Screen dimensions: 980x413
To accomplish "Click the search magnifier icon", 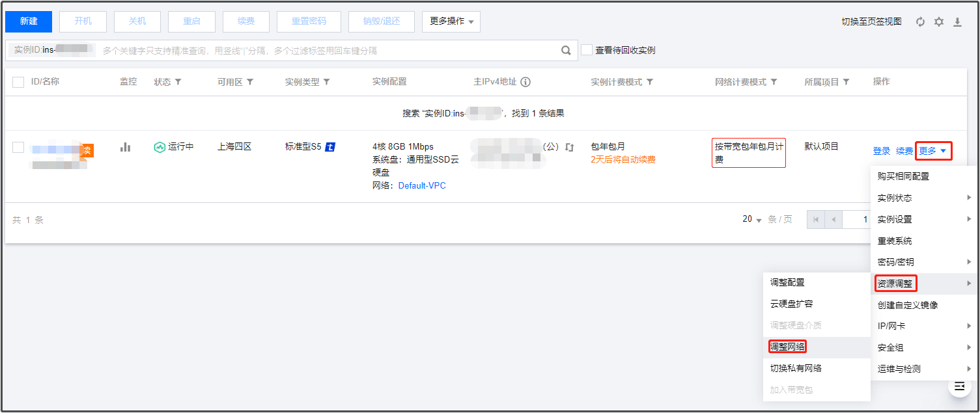I will tap(567, 50).
